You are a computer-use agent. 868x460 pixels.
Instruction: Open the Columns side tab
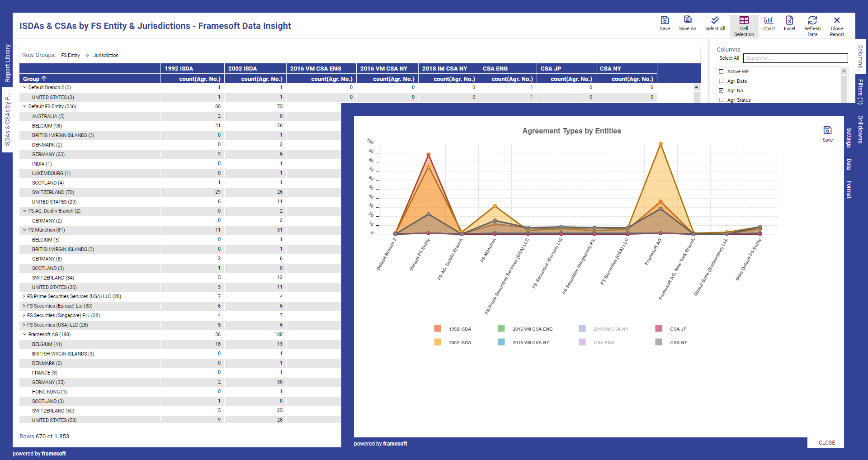tap(860, 56)
